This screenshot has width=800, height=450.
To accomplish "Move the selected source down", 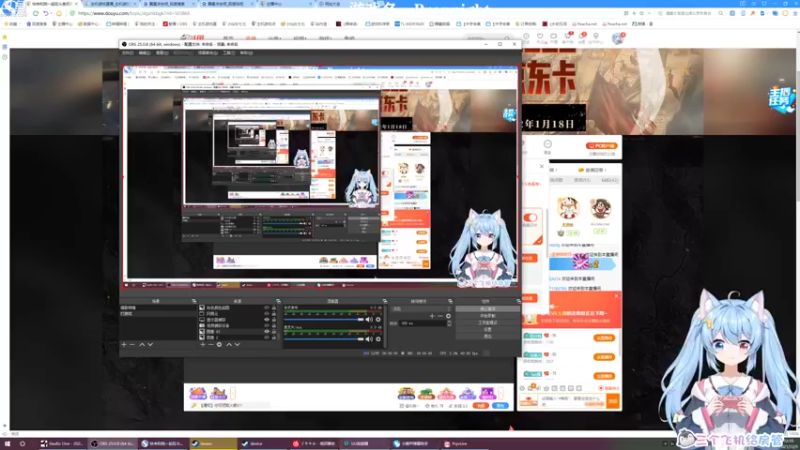I will pos(237,345).
